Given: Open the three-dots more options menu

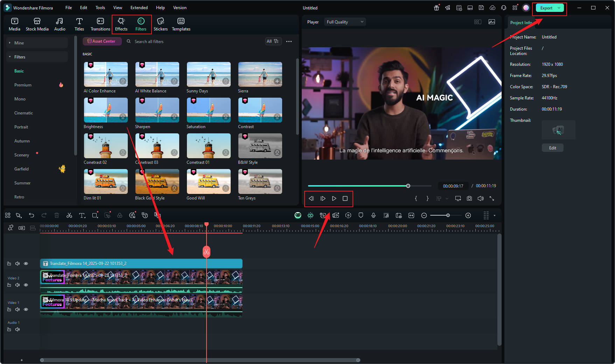Looking at the screenshot, I should point(289,41).
